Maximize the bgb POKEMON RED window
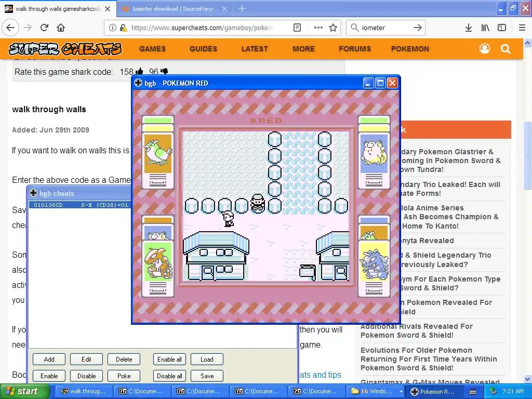This screenshot has width=532, height=399. (380, 83)
